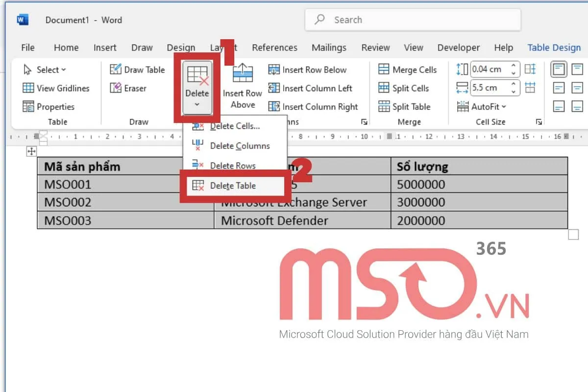Split the table with Split Table
This screenshot has height=392, width=588.
tap(405, 107)
